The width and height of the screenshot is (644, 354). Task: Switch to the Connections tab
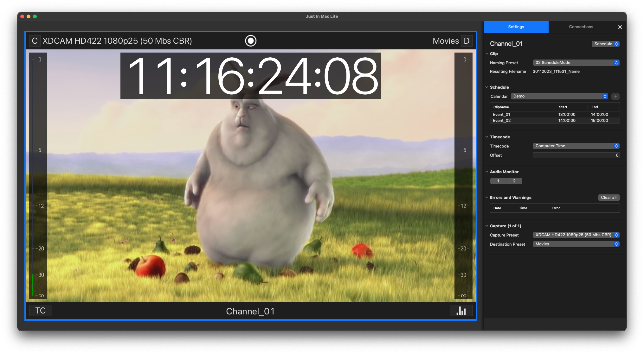pos(581,27)
